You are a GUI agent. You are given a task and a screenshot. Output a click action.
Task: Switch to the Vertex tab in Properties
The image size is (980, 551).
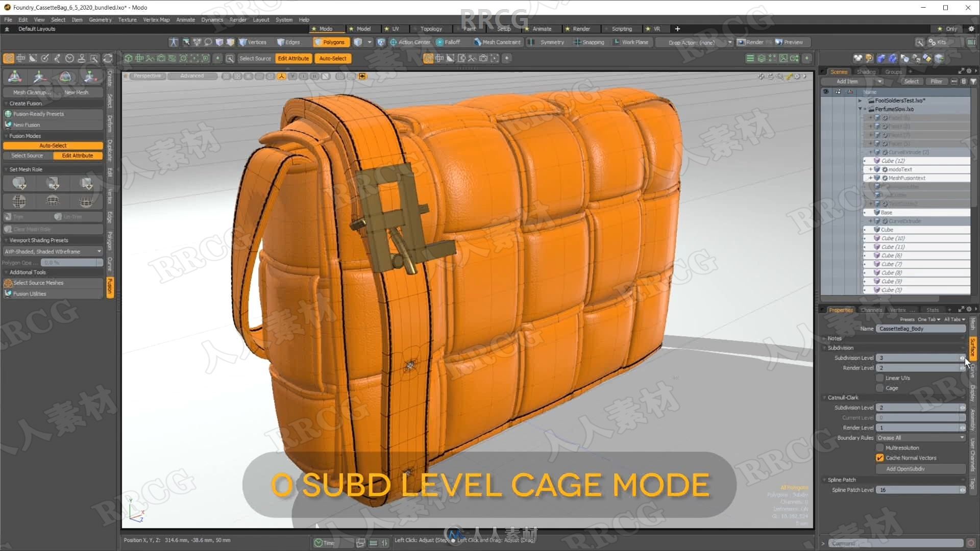898,310
